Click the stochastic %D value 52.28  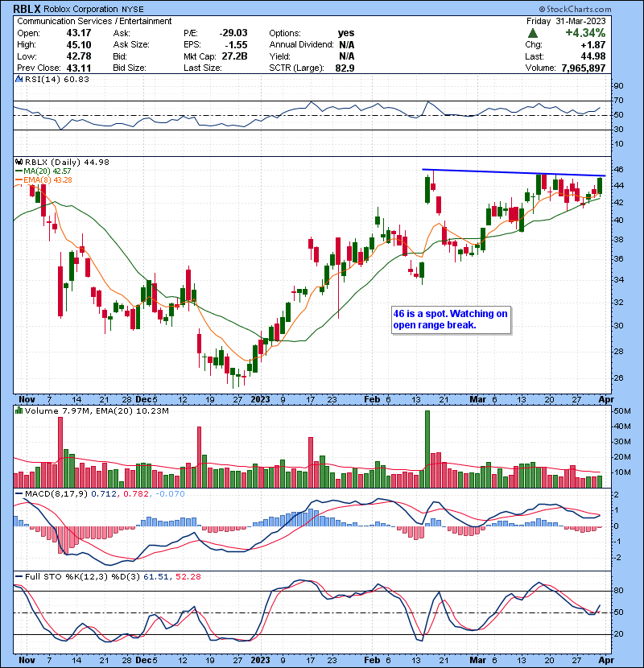[188, 576]
